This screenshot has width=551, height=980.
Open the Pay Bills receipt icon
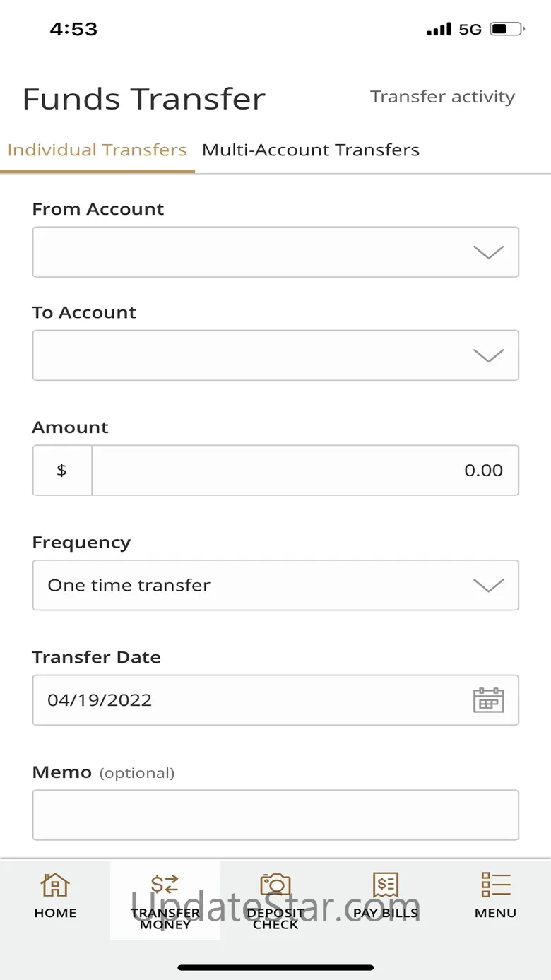(x=386, y=885)
